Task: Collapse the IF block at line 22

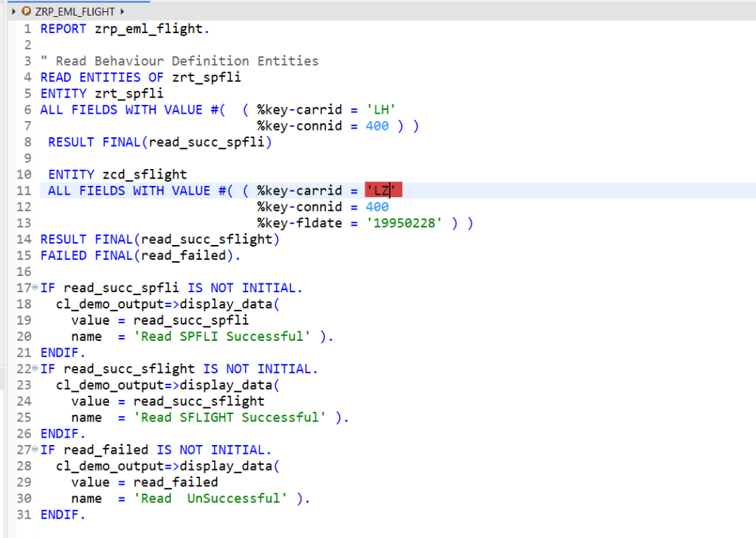Action: (x=35, y=368)
